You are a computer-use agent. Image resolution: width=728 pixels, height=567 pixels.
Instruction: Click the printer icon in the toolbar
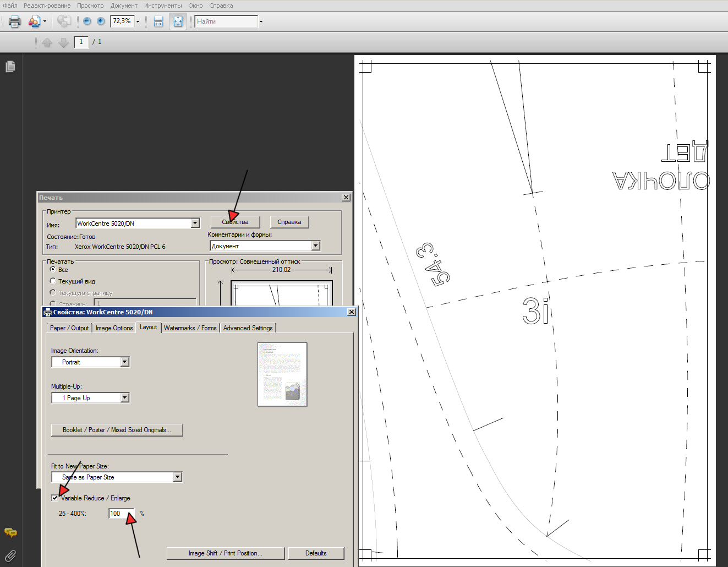coord(14,21)
